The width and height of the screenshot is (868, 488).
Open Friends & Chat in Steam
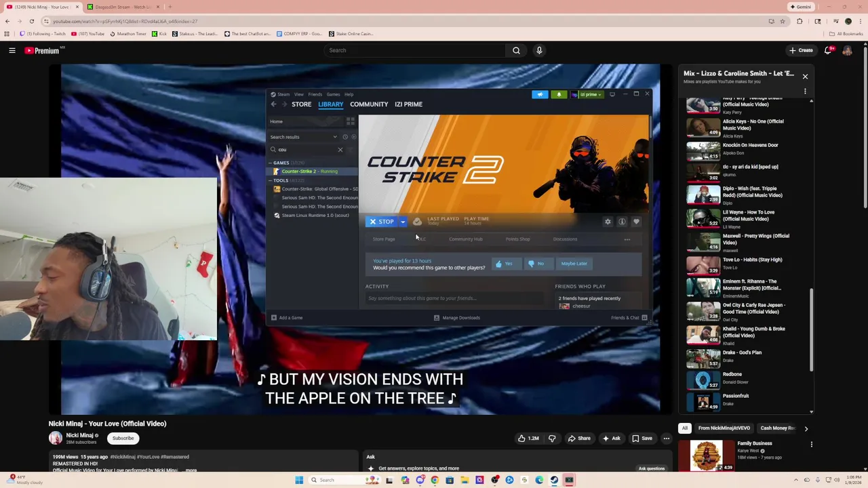[x=629, y=318]
